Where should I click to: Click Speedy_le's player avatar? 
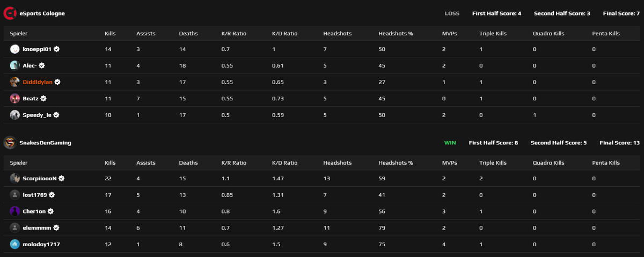tap(14, 115)
